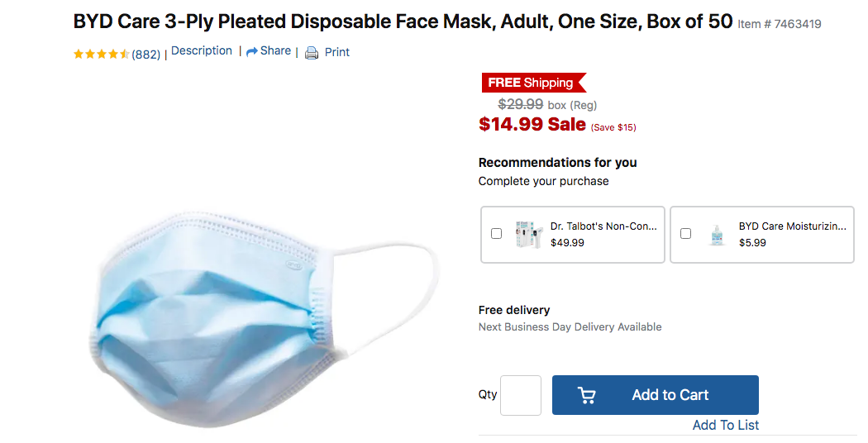The image size is (868, 443).
Task: Click the Share arrow icon
Action: [252, 51]
